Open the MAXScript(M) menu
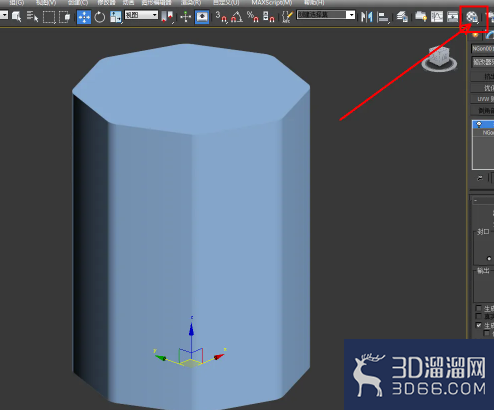The height and width of the screenshot is (410, 494). click(x=272, y=3)
